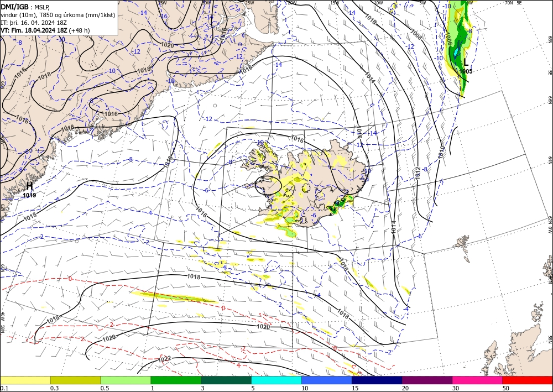Pick the cyan 5–10 mm legend swatch
Screen dimensions: 553x392
(x=276, y=380)
